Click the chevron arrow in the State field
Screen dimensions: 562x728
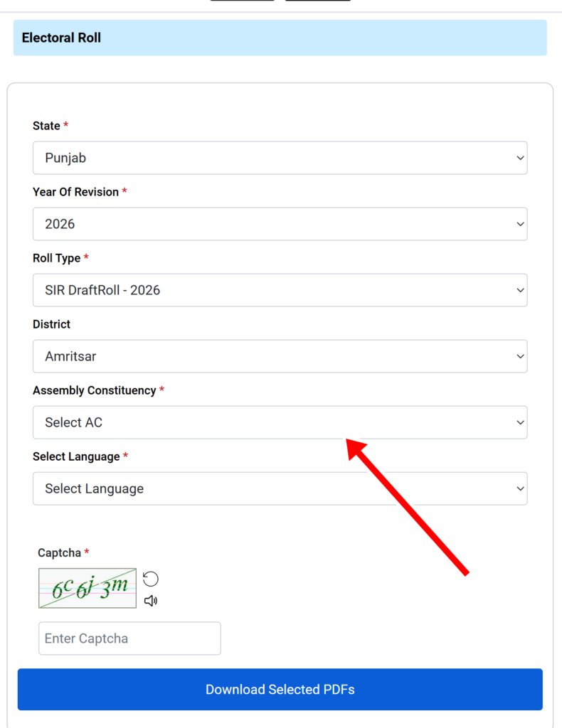click(520, 158)
